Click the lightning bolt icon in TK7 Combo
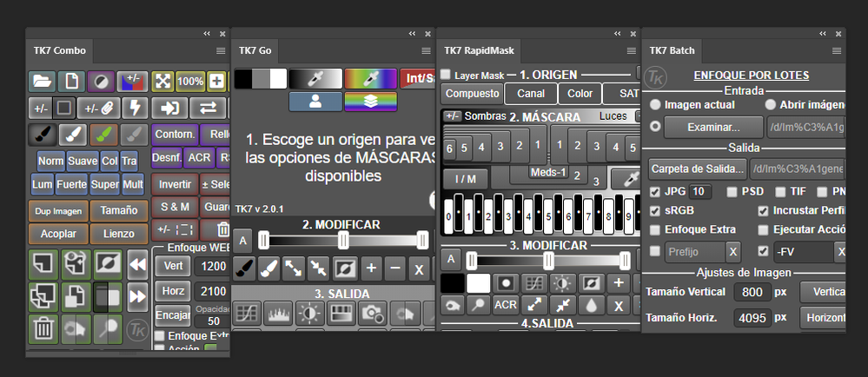The width and height of the screenshot is (868, 377). point(135,109)
